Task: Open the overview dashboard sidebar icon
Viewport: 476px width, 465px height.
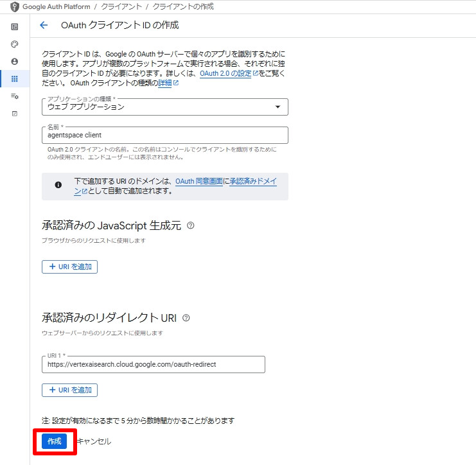Action: click(x=15, y=27)
